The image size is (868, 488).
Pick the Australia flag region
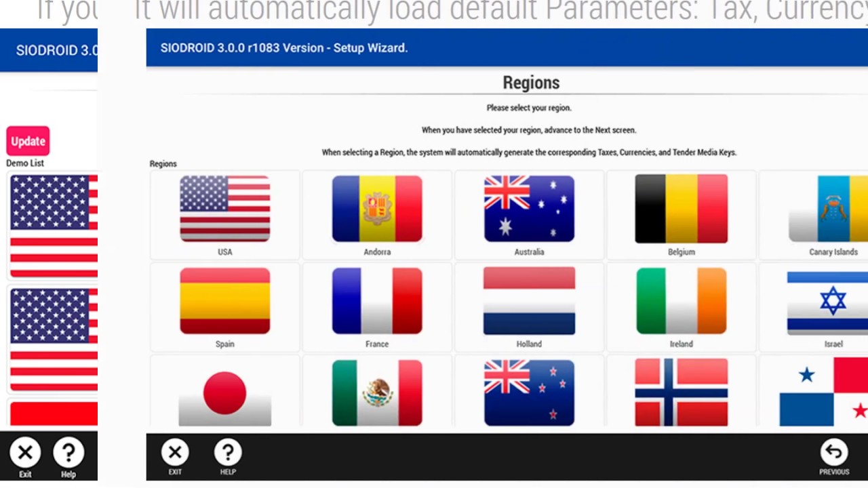click(529, 208)
